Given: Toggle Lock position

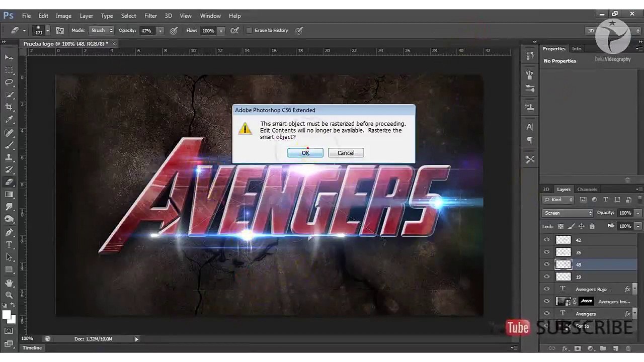Looking at the screenshot, I should coord(582,226).
